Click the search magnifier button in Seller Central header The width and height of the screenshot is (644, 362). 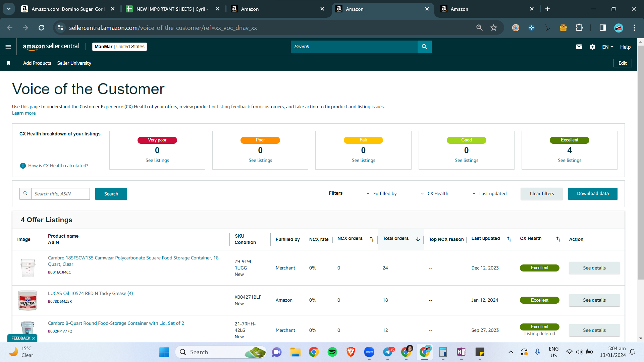(x=424, y=47)
